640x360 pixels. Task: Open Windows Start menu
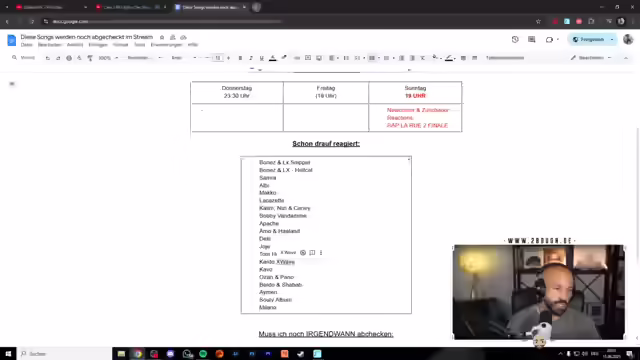tap(8, 353)
